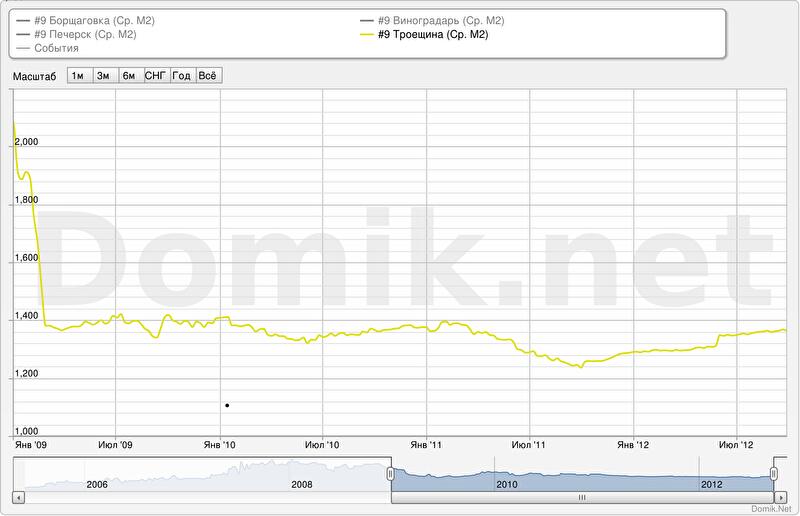Click the black dot marker on the chart
This screenshot has width=800, height=516.
click(228, 405)
